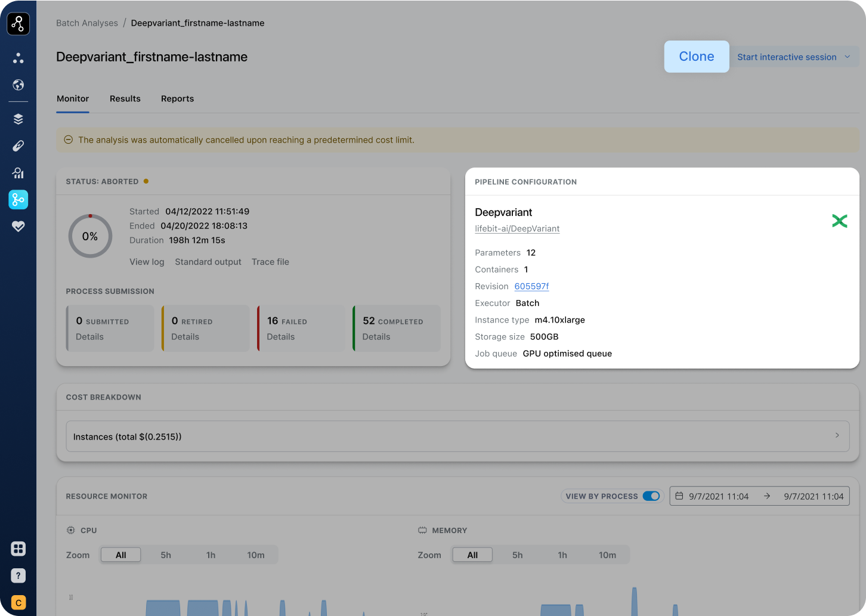The width and height of the screenshot is (866, 616).
Task: Click the green Nextflow logo icon
Action: coord(840,221)
